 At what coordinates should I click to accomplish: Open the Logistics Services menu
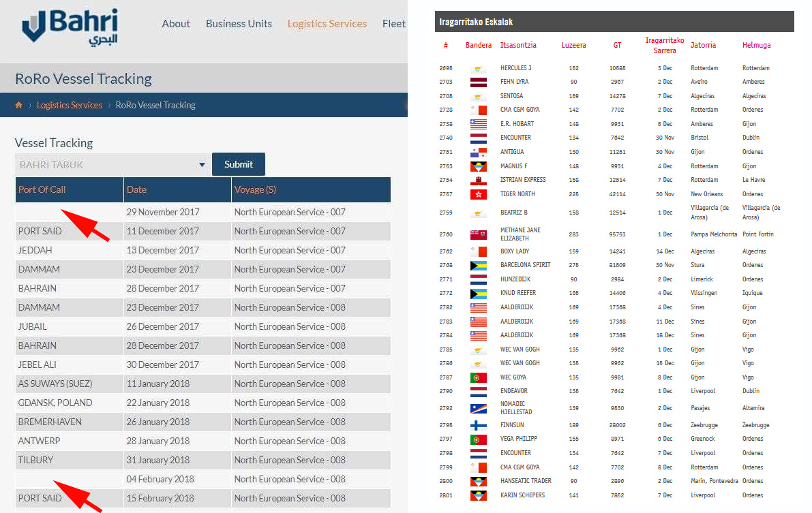tap(327, 24)
